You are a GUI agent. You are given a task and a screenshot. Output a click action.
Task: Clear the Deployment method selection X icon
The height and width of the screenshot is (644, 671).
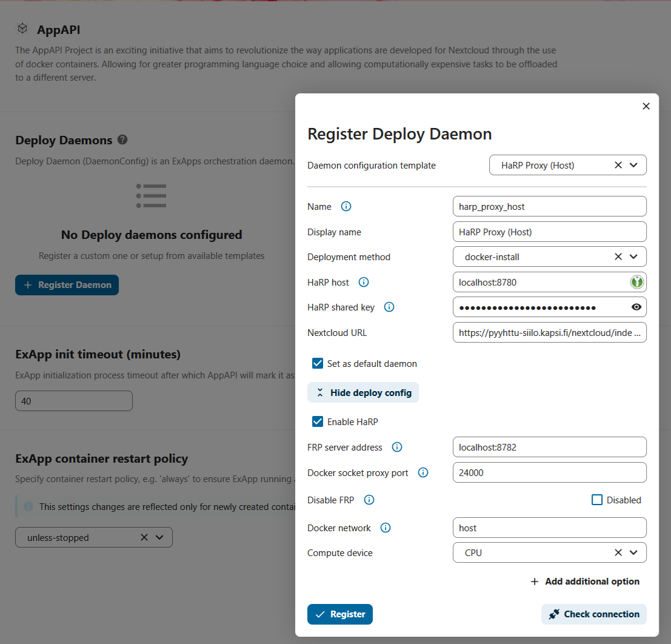618,257
